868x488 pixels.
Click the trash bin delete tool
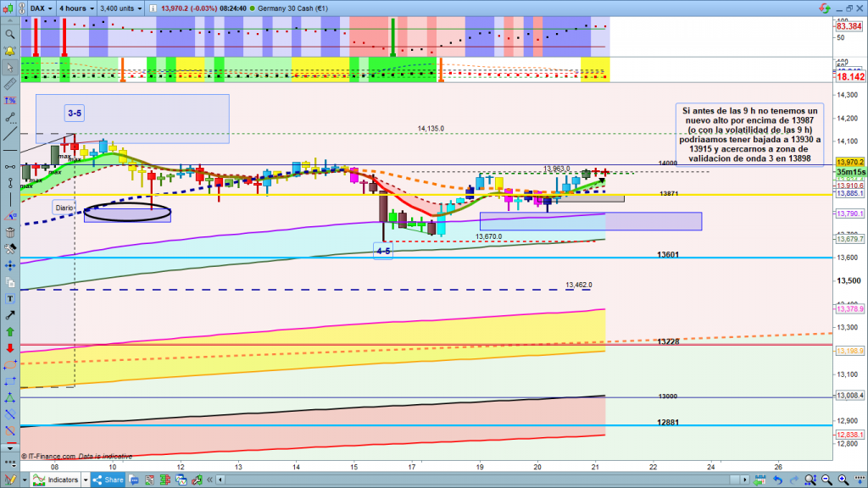point(10,231)
